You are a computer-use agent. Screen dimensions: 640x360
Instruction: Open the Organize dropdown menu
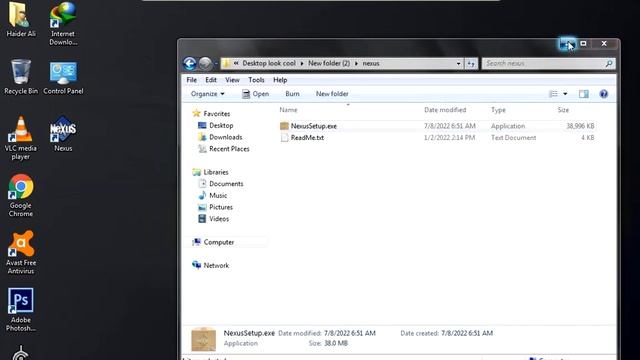click(208, 94)
